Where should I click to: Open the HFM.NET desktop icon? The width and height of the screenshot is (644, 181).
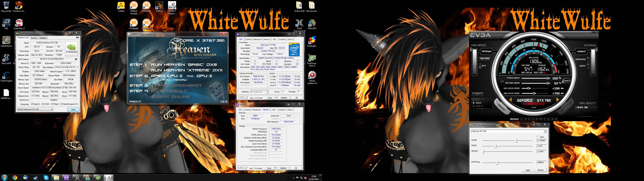click(312, 24)
